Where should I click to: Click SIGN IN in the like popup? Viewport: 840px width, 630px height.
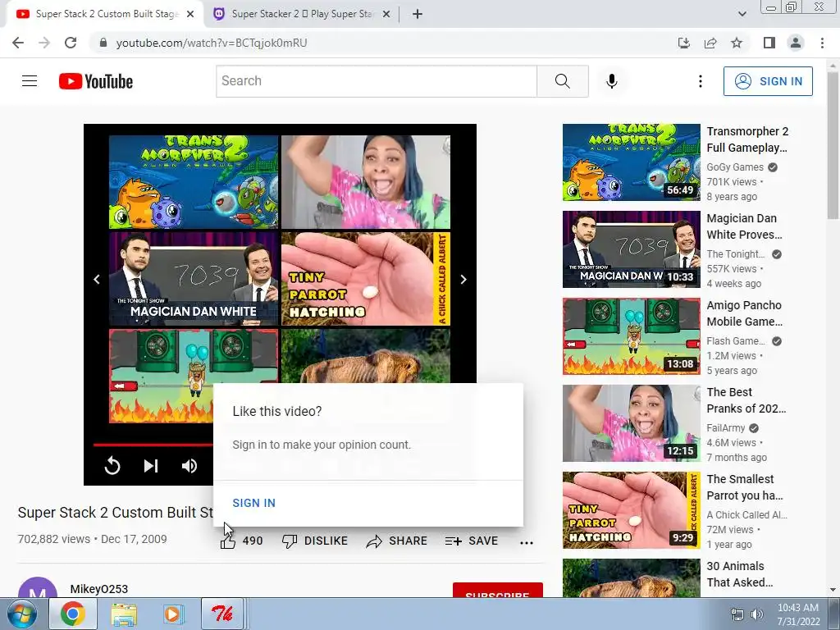254,503
